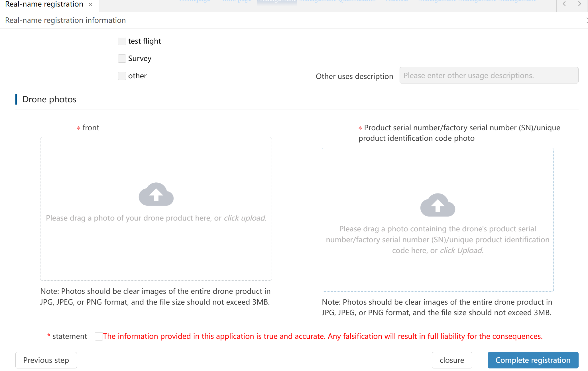Check the test flight checkbox
This screenshot has height=371, width=588.
pos(122,41)
